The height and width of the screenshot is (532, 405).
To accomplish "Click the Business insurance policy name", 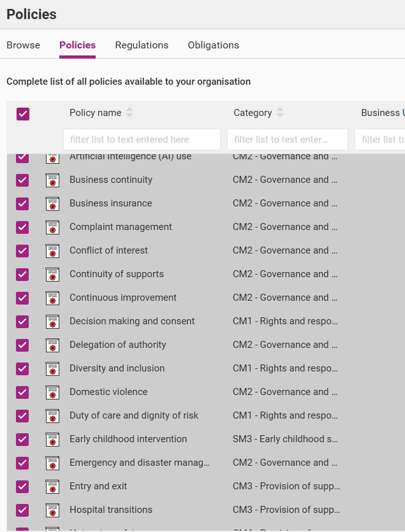I will pyautogui.click(x=111, y=203).
